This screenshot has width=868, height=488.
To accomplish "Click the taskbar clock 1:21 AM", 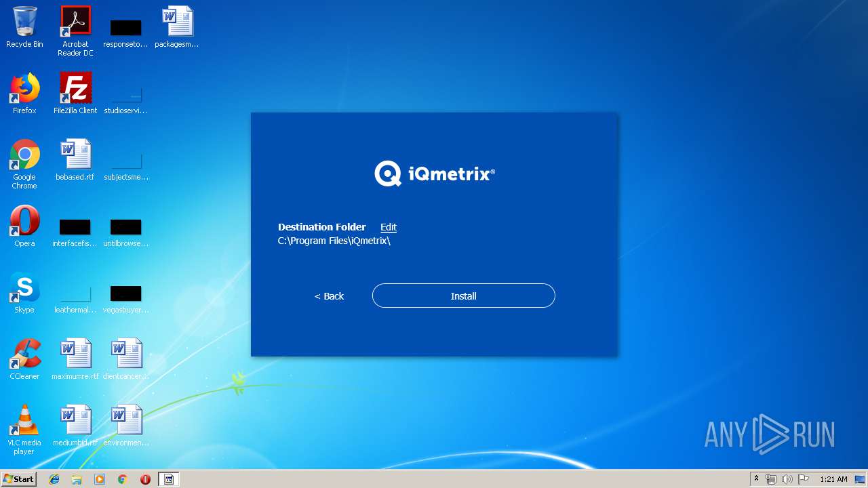I will point(833,479).
